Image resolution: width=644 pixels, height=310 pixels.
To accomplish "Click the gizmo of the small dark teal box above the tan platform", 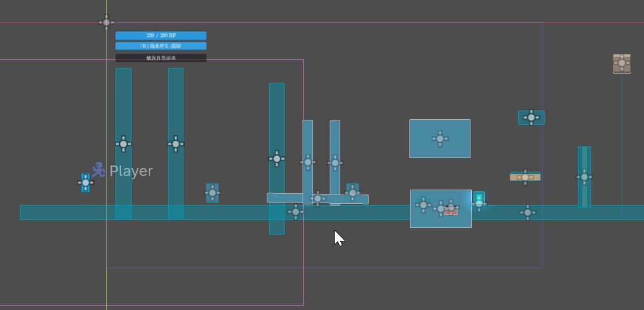I will 531,117.
